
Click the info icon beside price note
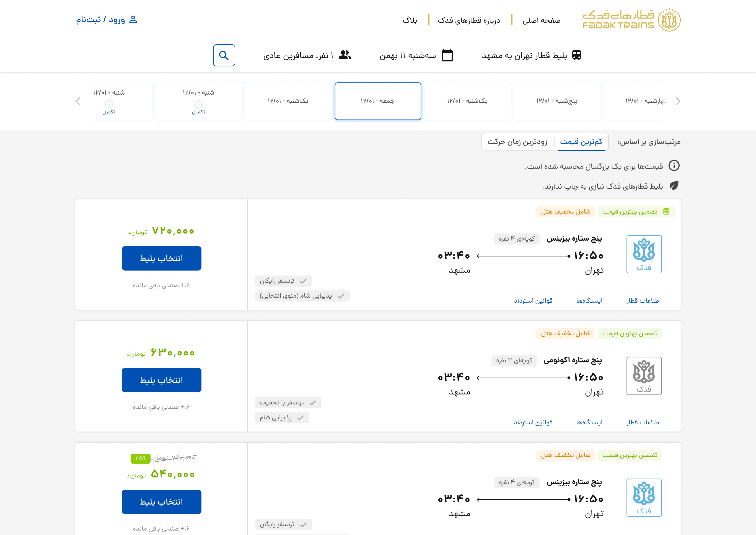click(x=674, y=166)
